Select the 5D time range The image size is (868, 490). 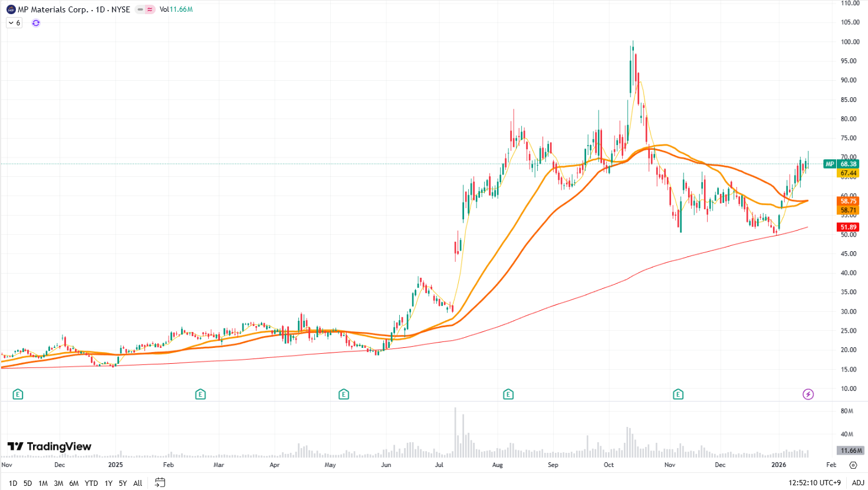pyautogui.click(x=28, y=483)
